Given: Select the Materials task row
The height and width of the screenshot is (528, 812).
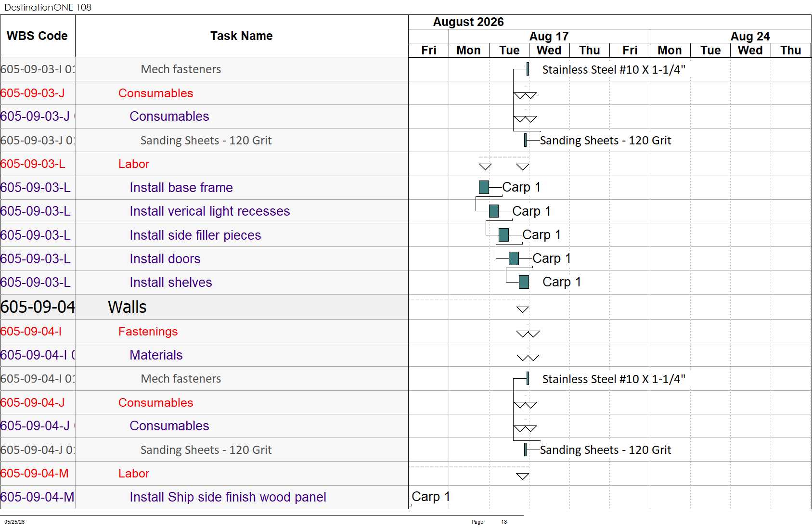Looking at the screenshot, I should (204, 355).
